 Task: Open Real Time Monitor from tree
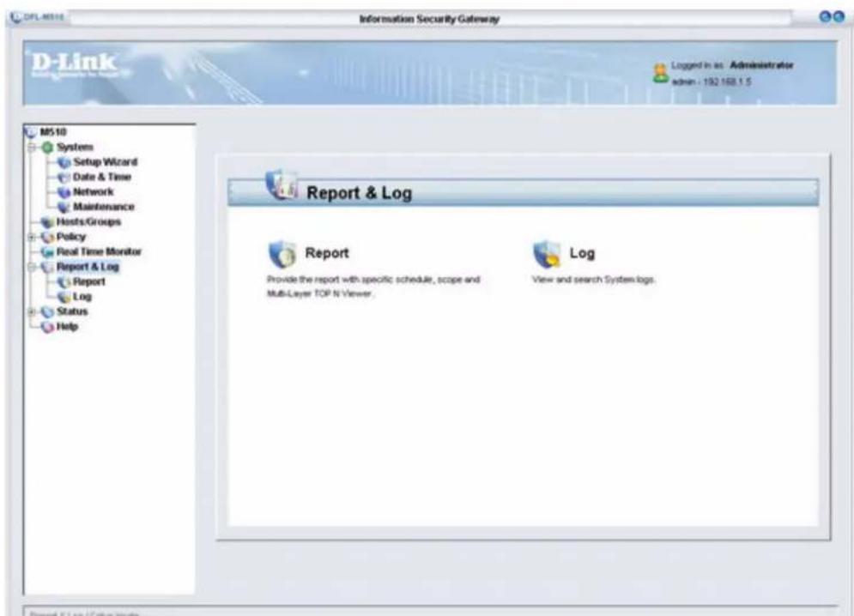pos(99,251)
